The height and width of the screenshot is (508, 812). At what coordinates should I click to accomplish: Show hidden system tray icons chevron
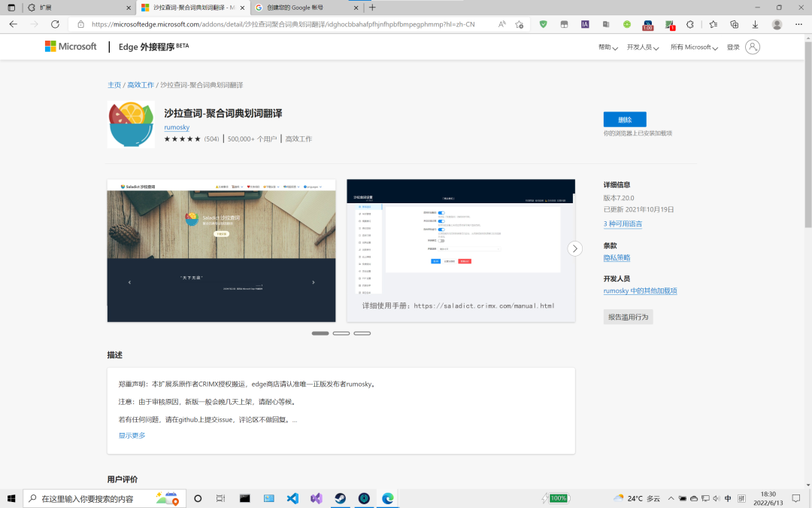(671, 498)
